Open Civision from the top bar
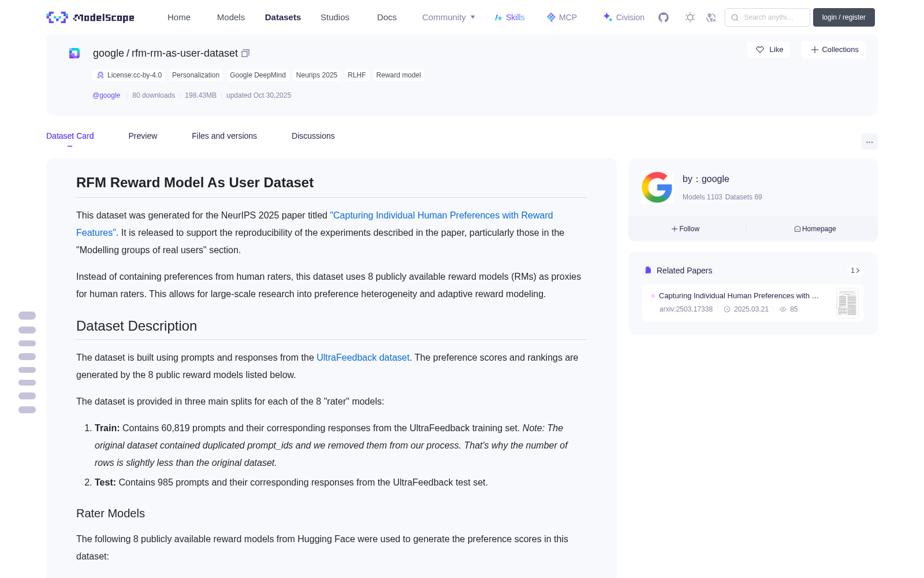Screen dimensions: 924x578 click(x=624, y=17)
